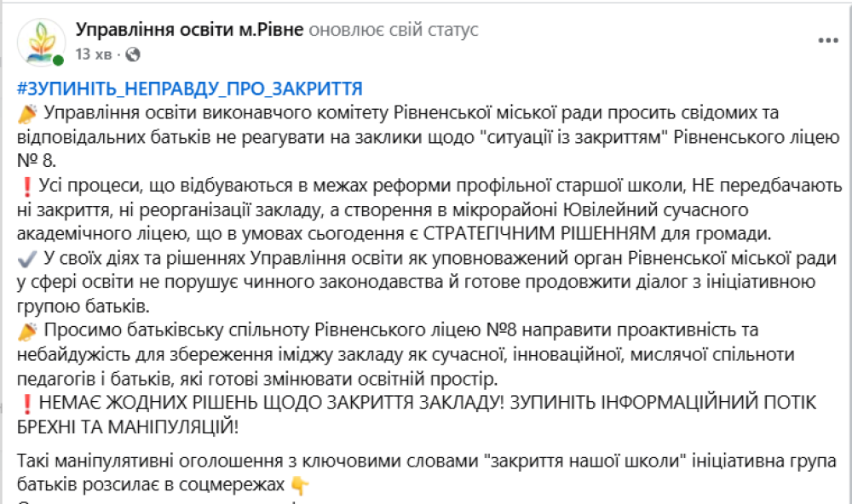
Task: Click pointing-down finger emoji after 'соцмережах'
Action: coord(299,485)
